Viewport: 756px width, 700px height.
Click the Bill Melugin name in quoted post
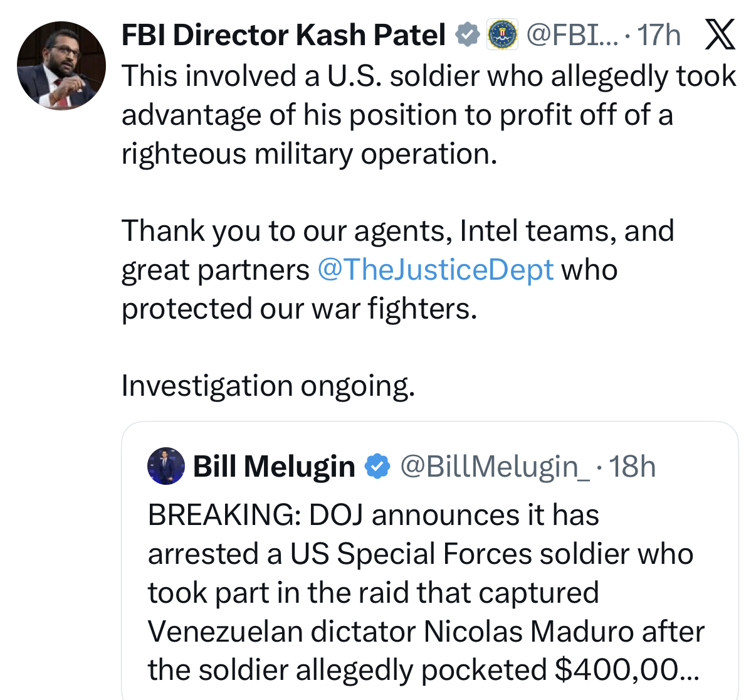274,467
